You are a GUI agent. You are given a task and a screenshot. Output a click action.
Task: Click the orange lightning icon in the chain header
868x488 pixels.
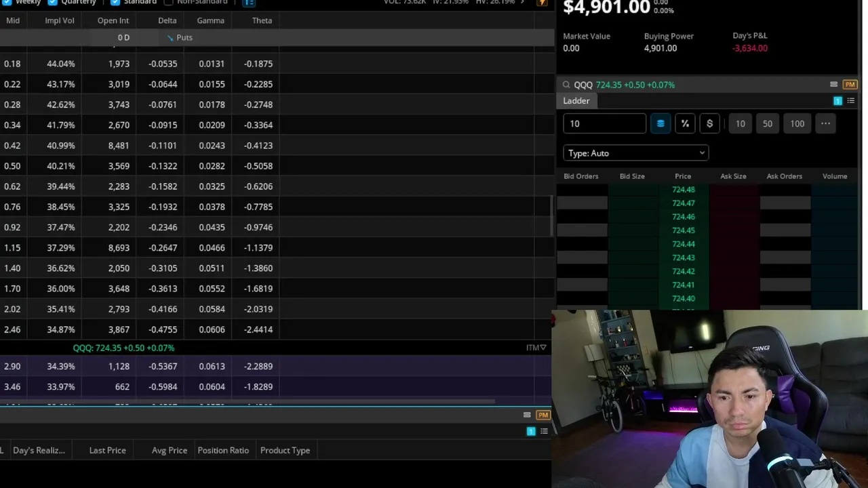[542, 3]
